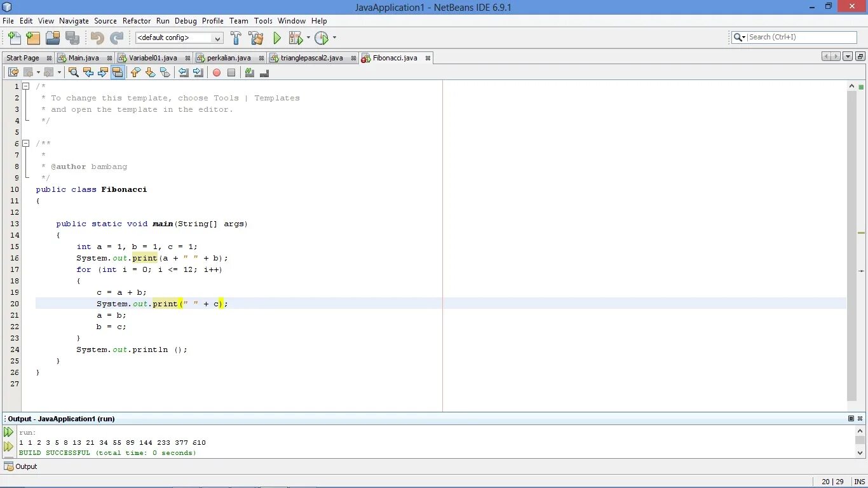Start macro recording red circle icon
The image size is (868, 488).
point(217,72)
